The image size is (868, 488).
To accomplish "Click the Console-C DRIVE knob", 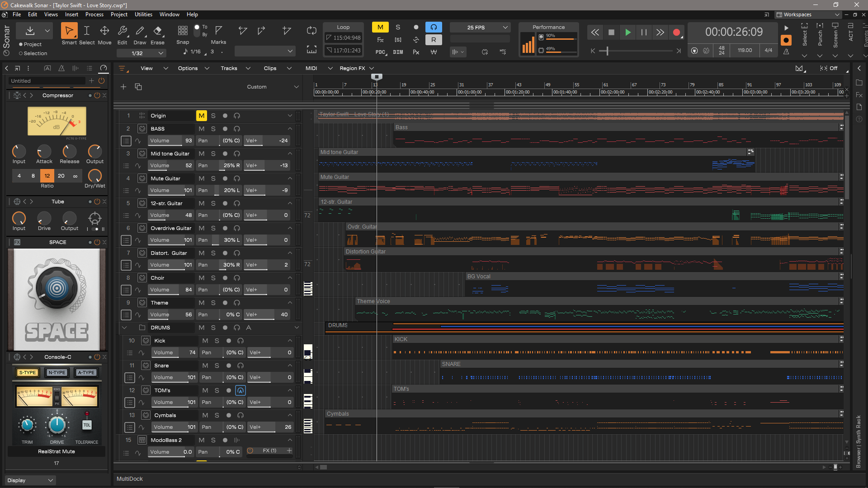I will (57, 425).
